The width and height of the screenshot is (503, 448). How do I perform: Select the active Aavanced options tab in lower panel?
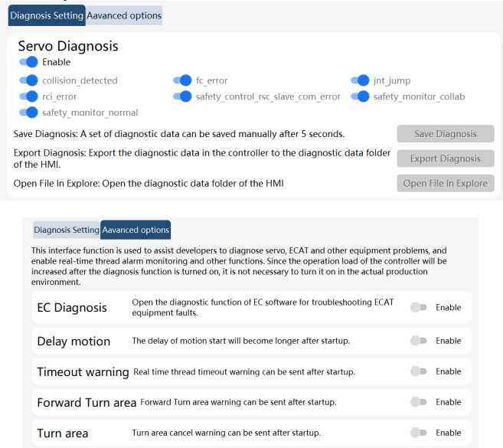point(136,230)
